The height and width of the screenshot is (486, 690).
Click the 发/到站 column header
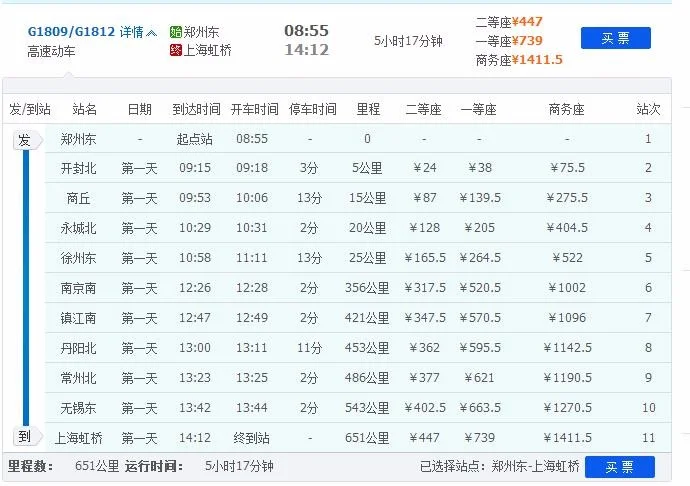coord(30,109)
